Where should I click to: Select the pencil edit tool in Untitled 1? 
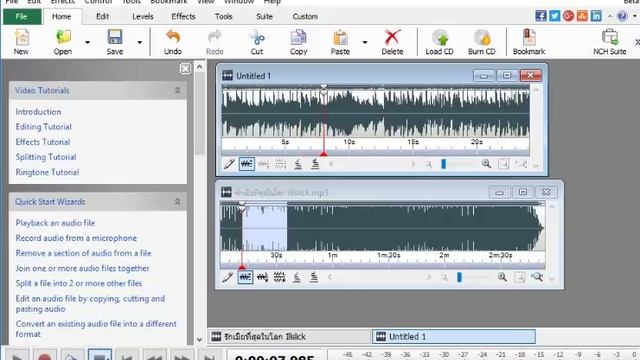(229, 164)
